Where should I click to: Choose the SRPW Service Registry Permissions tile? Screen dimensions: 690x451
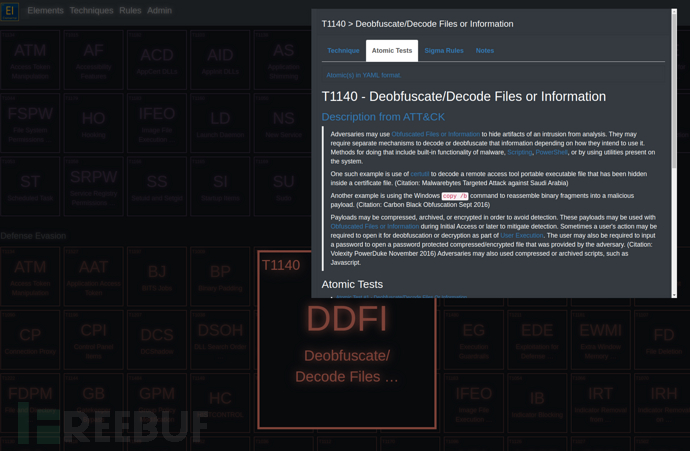(x=93, y=187)
